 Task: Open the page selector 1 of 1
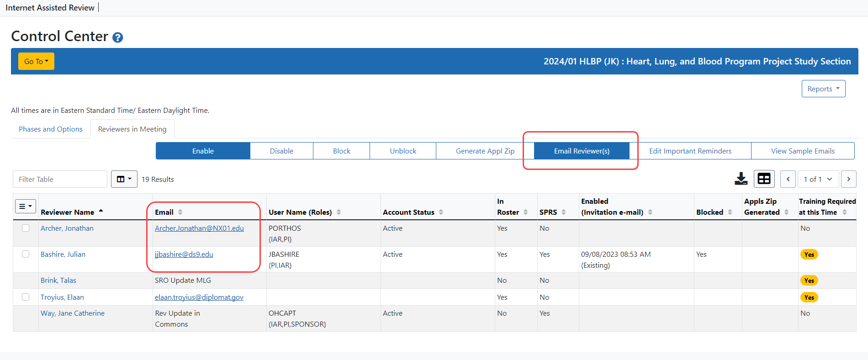[x=818, y=179]
